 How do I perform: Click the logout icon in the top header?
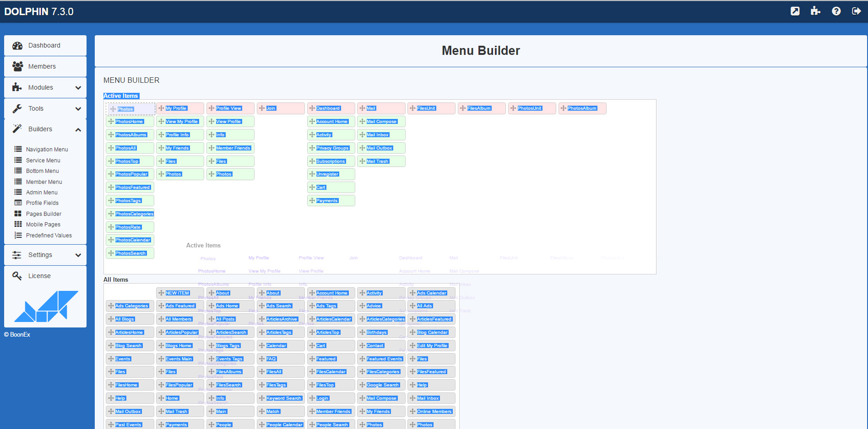click(x=856, y=11)
